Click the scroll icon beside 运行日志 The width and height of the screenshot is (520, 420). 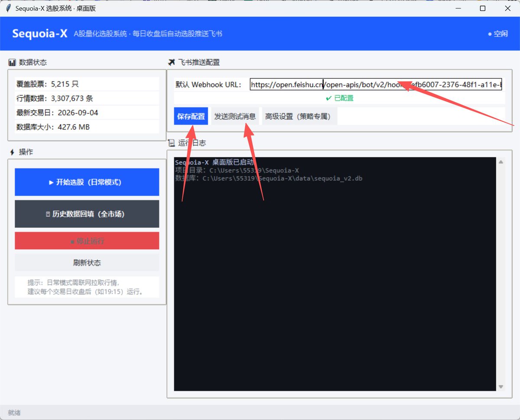point(172,142)
